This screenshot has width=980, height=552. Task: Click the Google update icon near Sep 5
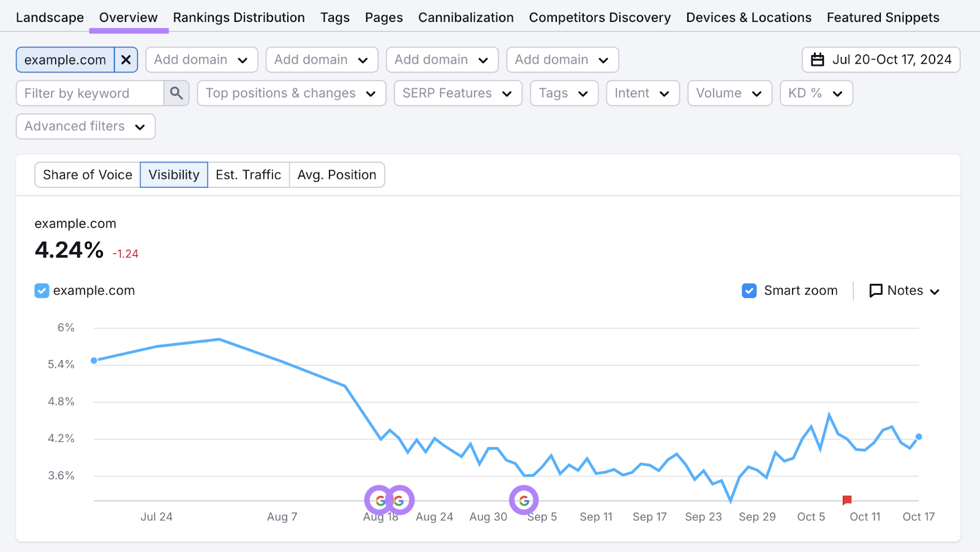[x=524, y=500]
